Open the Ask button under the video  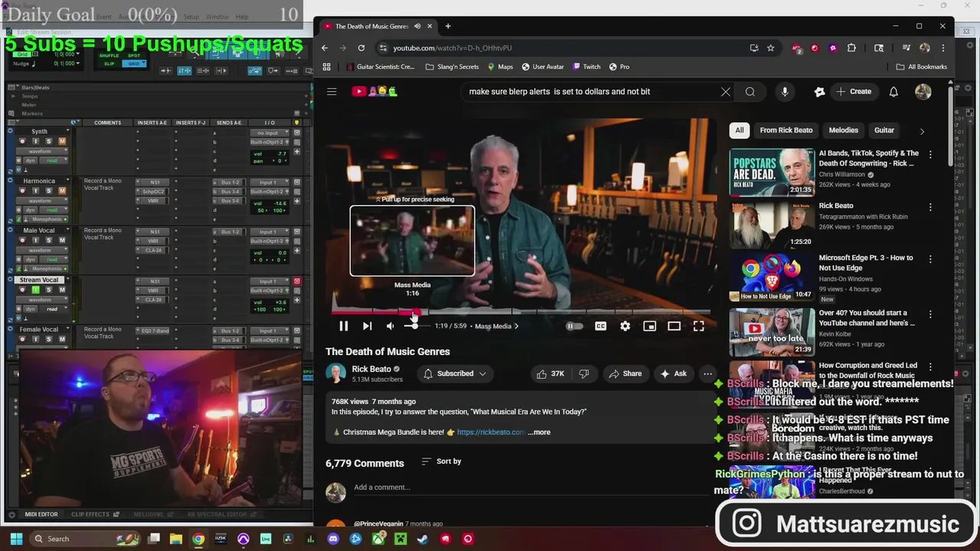(x=674, y=373)
